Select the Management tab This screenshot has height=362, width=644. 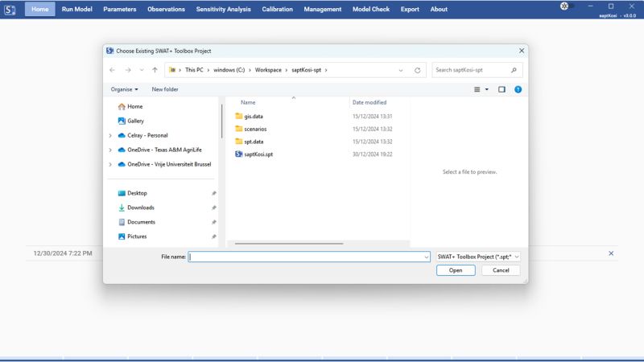coord(323,9)
